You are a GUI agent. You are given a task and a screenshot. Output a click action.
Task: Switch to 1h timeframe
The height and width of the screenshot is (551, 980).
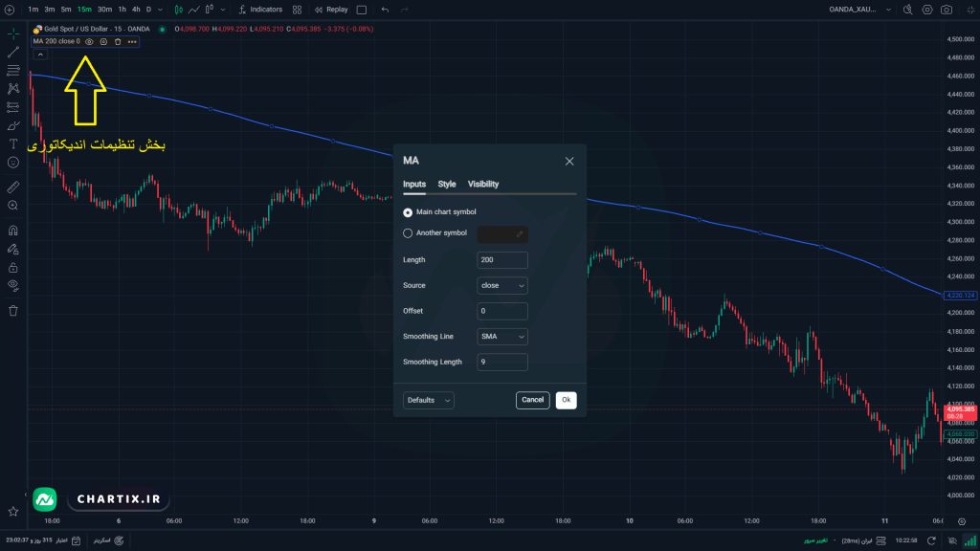122,10
